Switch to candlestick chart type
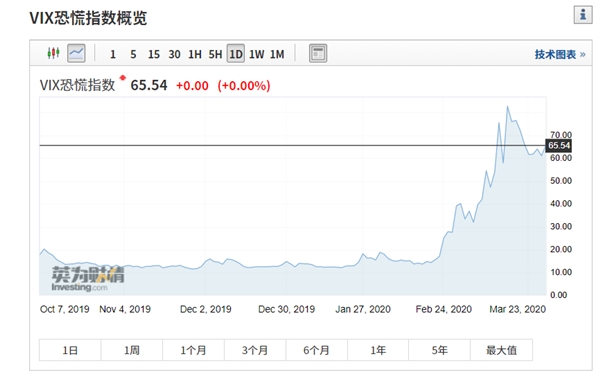This screenshot has height=374, width=600. [x=54, y=53]
